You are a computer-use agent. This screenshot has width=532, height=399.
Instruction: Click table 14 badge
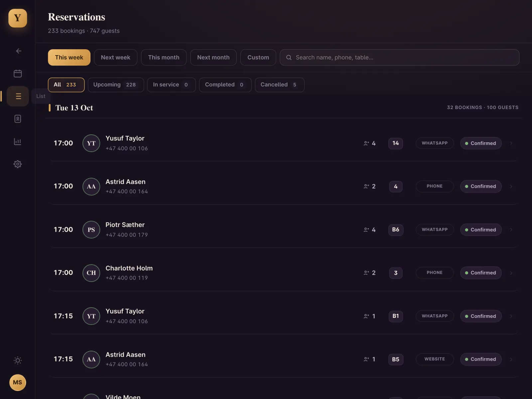(396, 143)
